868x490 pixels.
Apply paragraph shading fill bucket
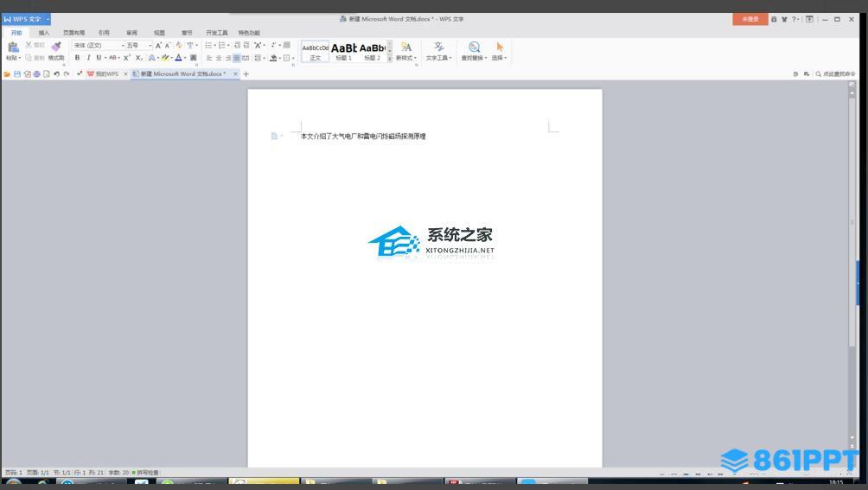click(273, 58)
